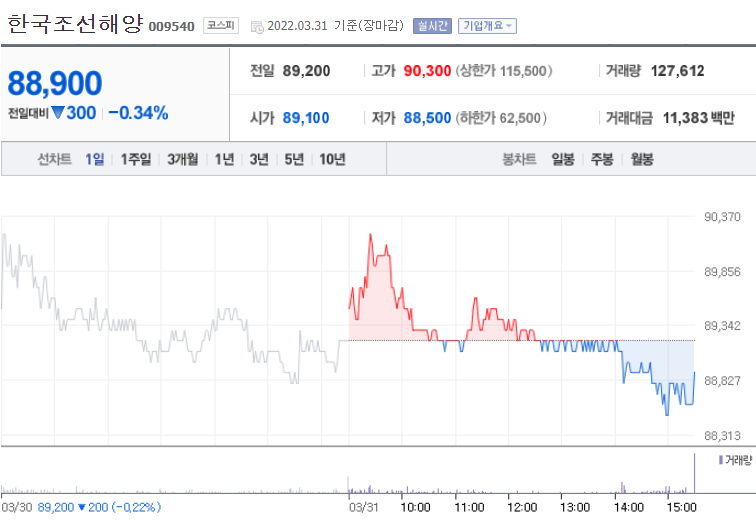This screenshot has height=526, width=756.
Task: Click the 03/31 time axis marker
Action: tap(364, 507)
